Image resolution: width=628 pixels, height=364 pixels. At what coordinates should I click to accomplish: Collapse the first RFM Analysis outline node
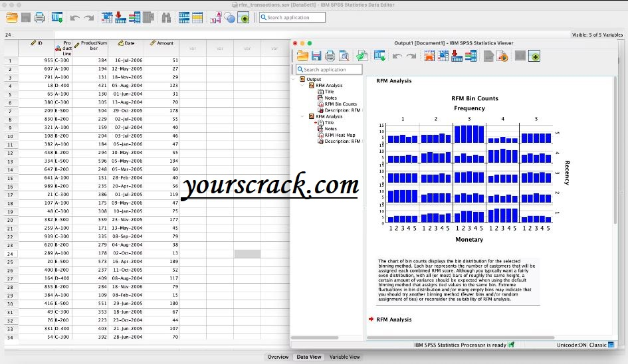[302, 85]
